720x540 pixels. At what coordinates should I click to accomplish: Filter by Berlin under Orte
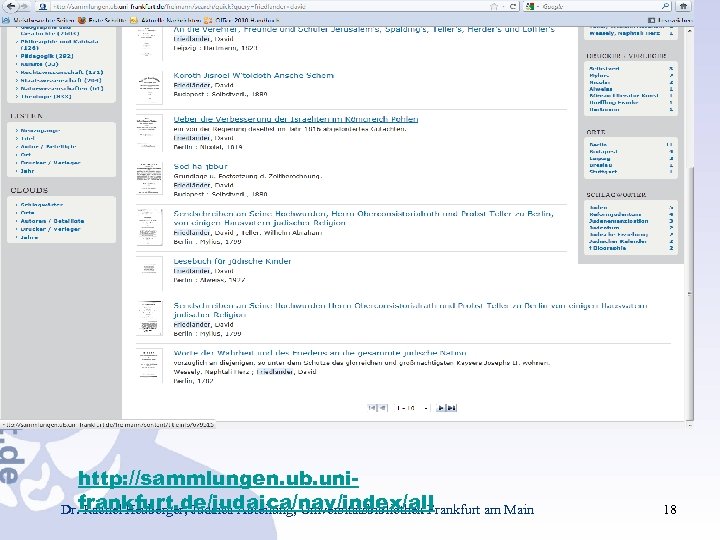598,144
